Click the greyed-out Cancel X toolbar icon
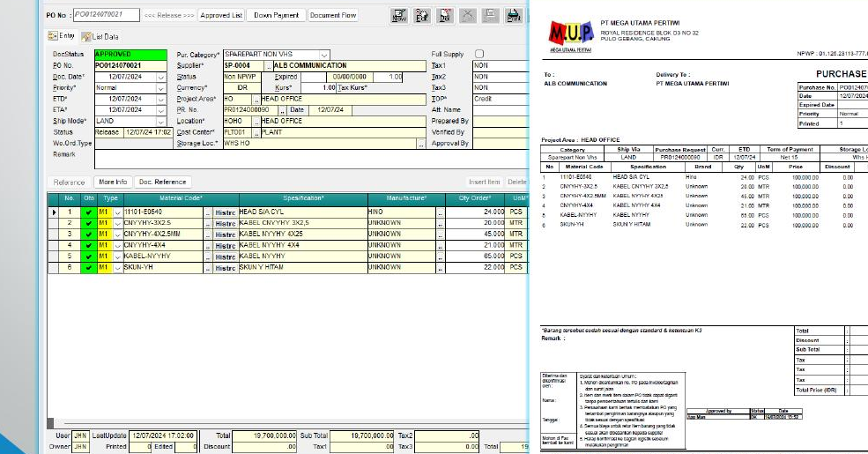Image resolution: width=868 pixels, height=454 pixels. 468,16
